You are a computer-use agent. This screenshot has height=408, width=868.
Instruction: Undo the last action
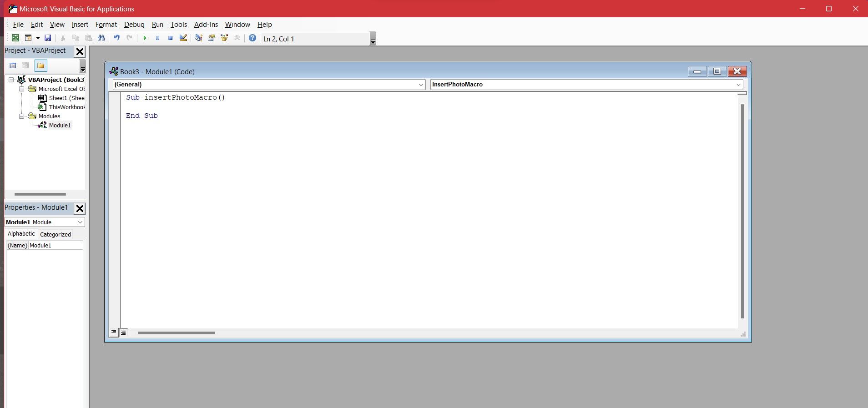pos(117,38)
